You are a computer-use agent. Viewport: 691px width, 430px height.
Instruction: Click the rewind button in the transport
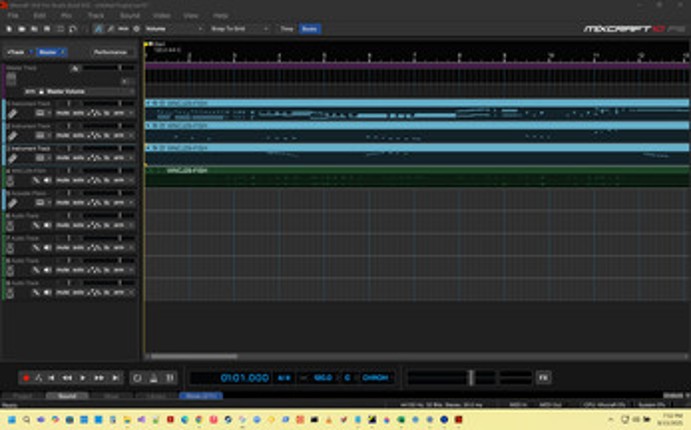tap(67, 378)
